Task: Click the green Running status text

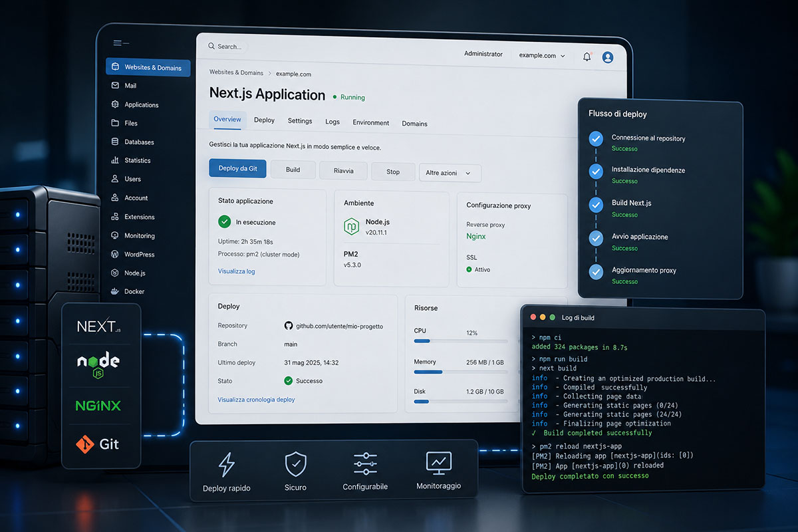Action: click(x=352, y=97)
